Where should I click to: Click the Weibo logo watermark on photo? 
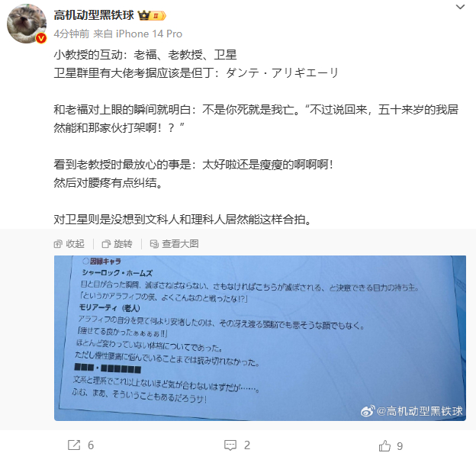[x=368, y=411]
